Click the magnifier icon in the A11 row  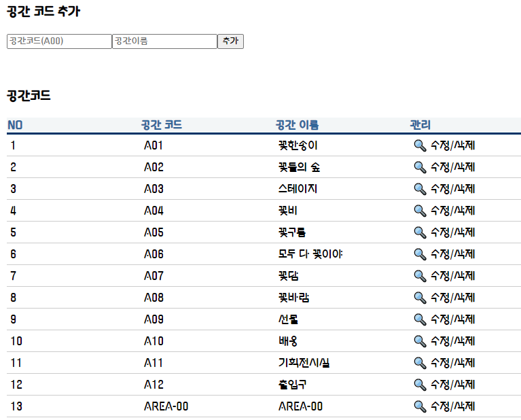420,363
